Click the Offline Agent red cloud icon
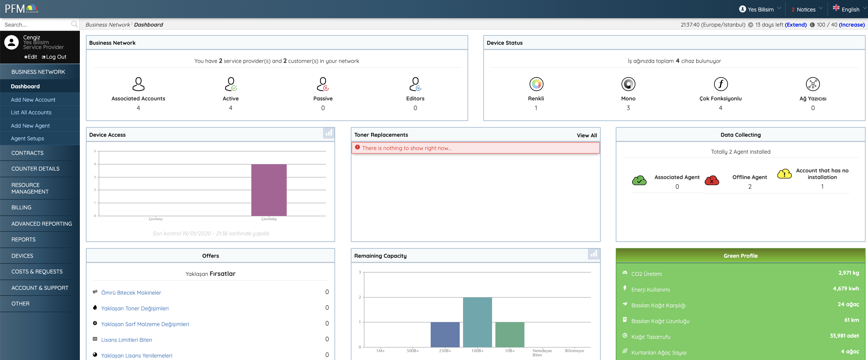This screenshot has height=360, width=868. click(712, 181)
